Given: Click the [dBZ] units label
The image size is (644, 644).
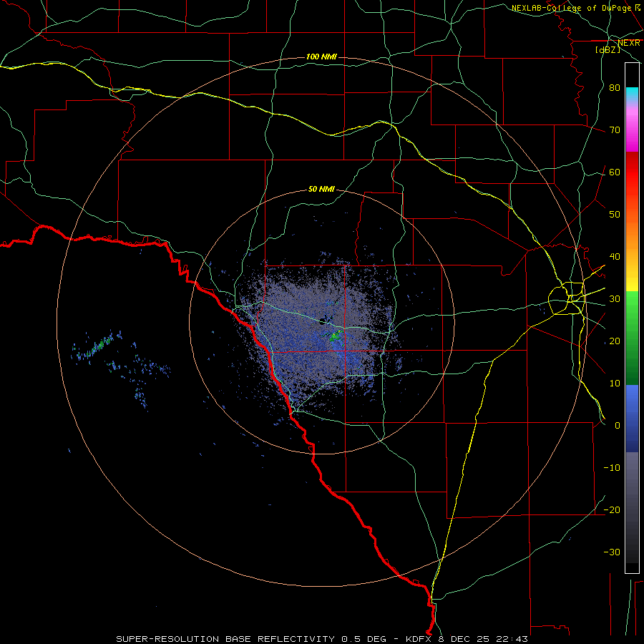Looking at the screenshot, I should pyautogui.click(x=608, y=49).
